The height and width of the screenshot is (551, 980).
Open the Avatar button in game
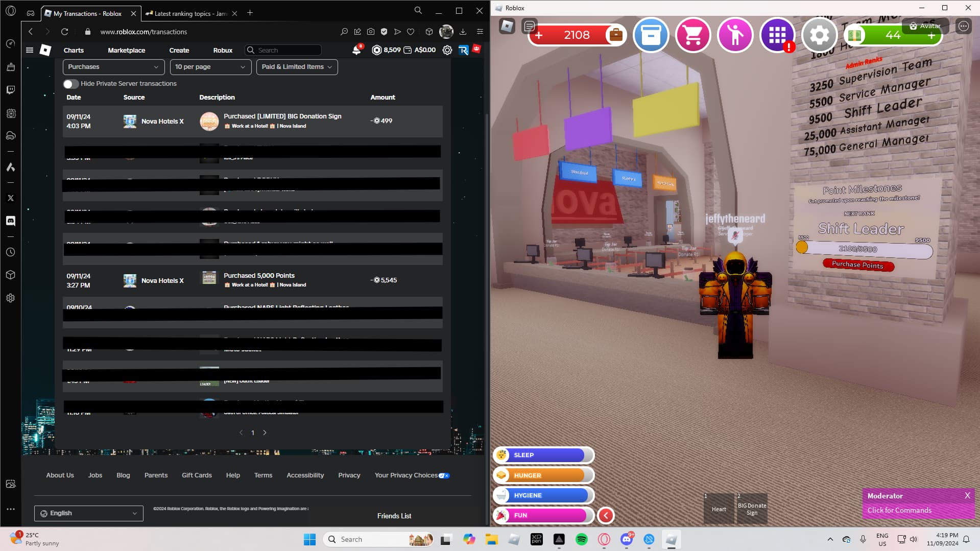click(x=925, y=26)
